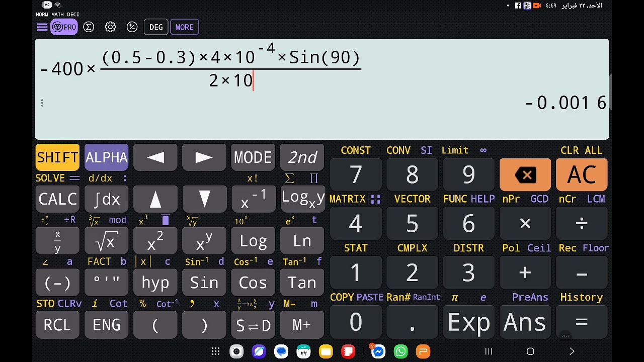Screen dimensions: 644x362
Task: Tap the minus subtraction key
Action: coord(582,273)
